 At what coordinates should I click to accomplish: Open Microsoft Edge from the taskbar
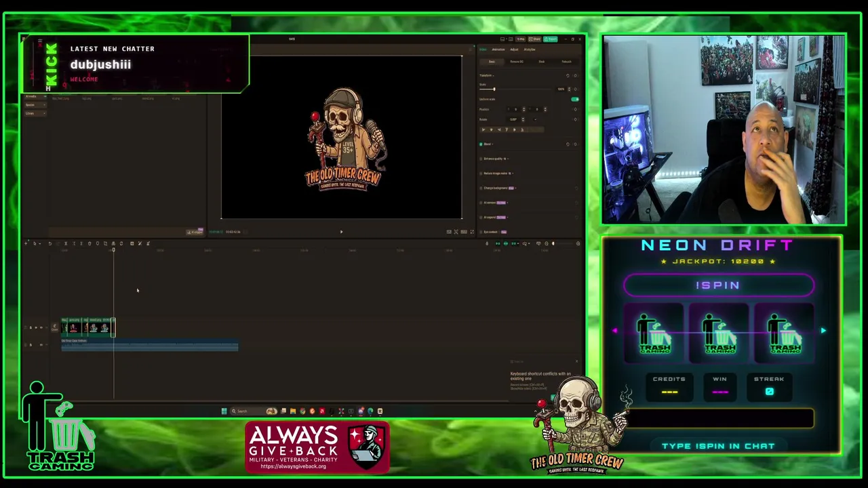(370, 411)
